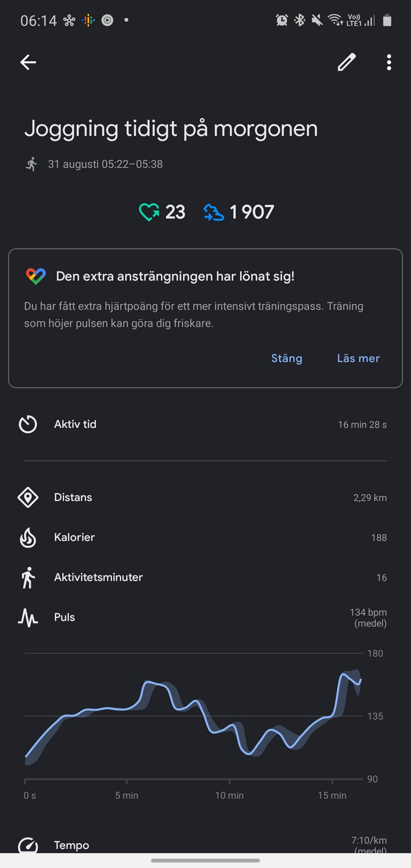The width and height of the screenshot is (411, 868).
Task: Open the three-dot overflow menu
Action: tap(389, 62)
